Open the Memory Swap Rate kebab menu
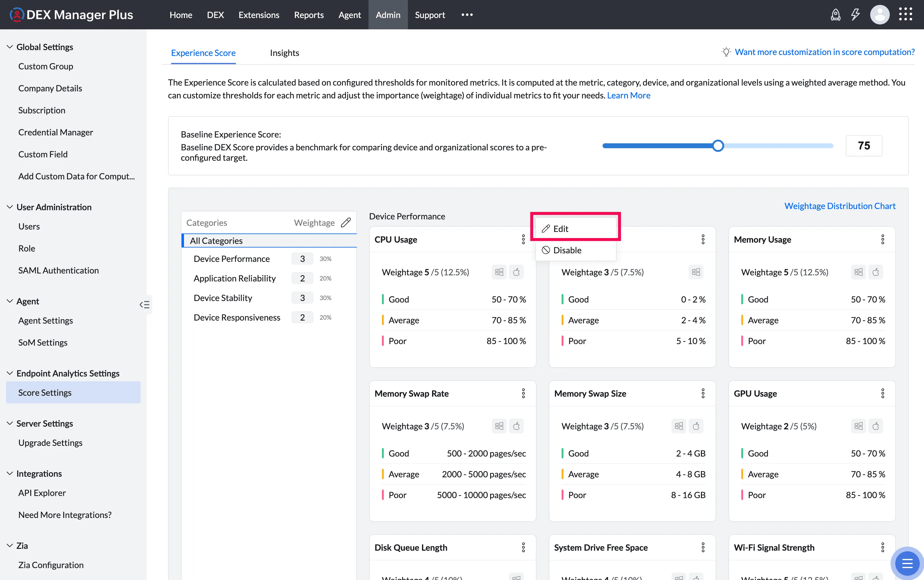Screen dimensions: 924x580 click(523, 393)
